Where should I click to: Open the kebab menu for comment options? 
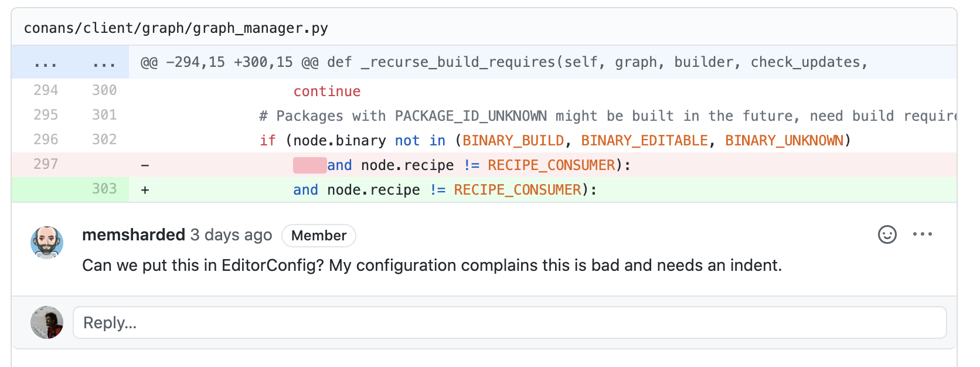923,234
